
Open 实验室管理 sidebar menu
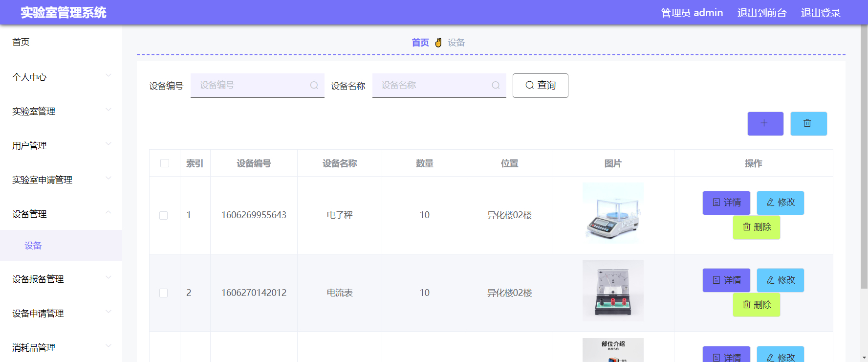(61, 111)
